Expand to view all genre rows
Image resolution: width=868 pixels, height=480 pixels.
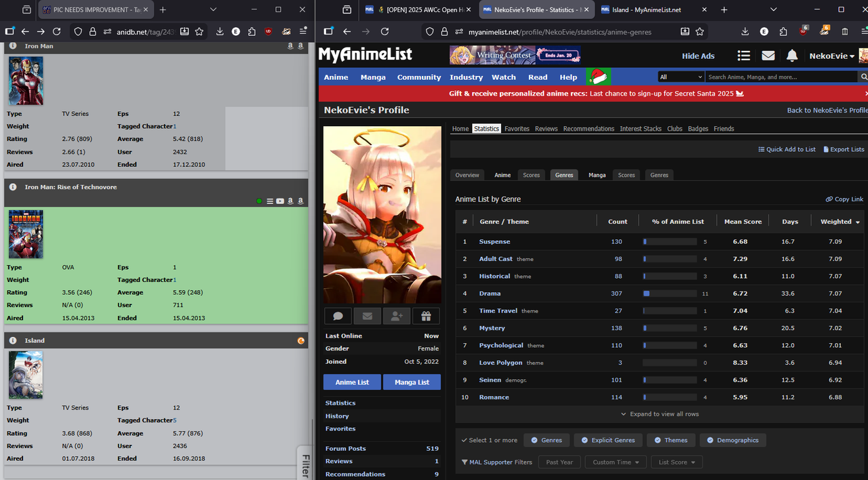[x=660, y=414]
